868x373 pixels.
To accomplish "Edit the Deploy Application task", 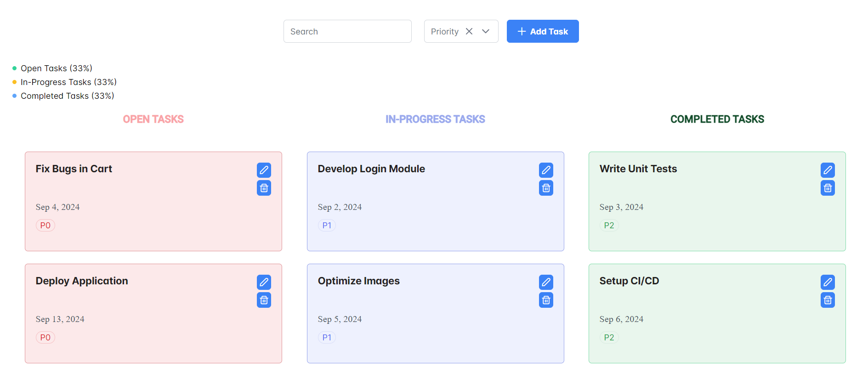I will click(x=264, y=282).
